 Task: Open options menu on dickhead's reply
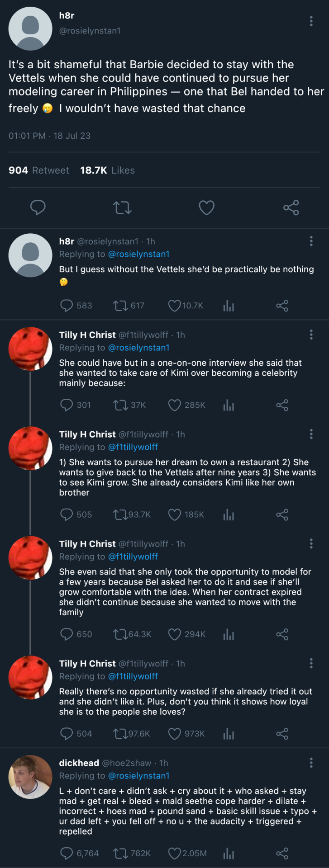point(311,763)
